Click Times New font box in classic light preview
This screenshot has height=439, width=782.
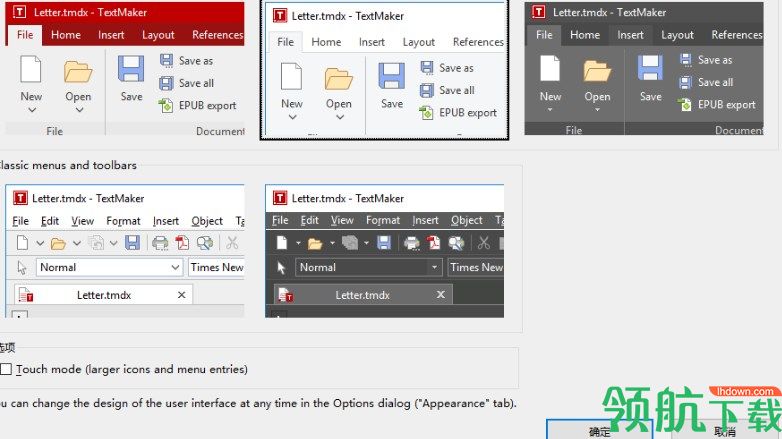tap(216, 267)
